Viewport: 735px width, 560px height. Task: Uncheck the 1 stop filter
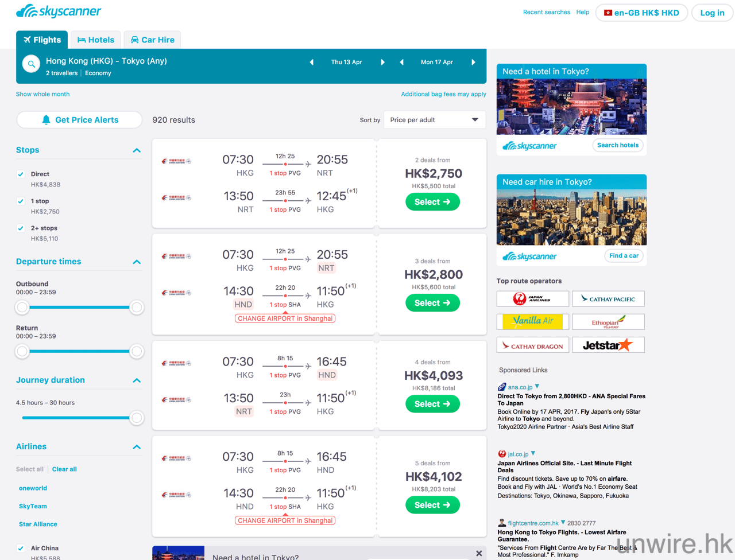coord(21,201)
